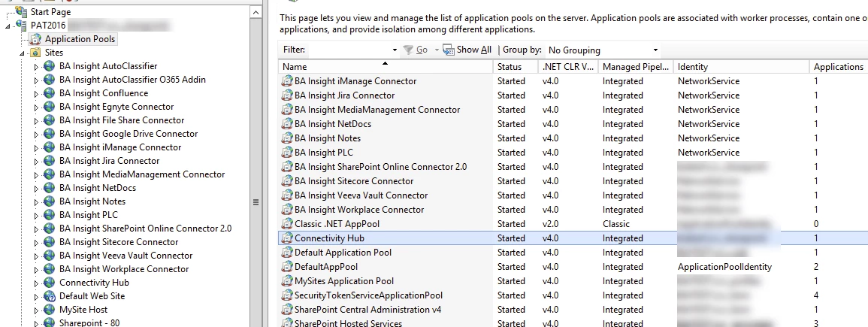Click the PAT2016 server icon
Screen dimensions: 868x327
21,26
